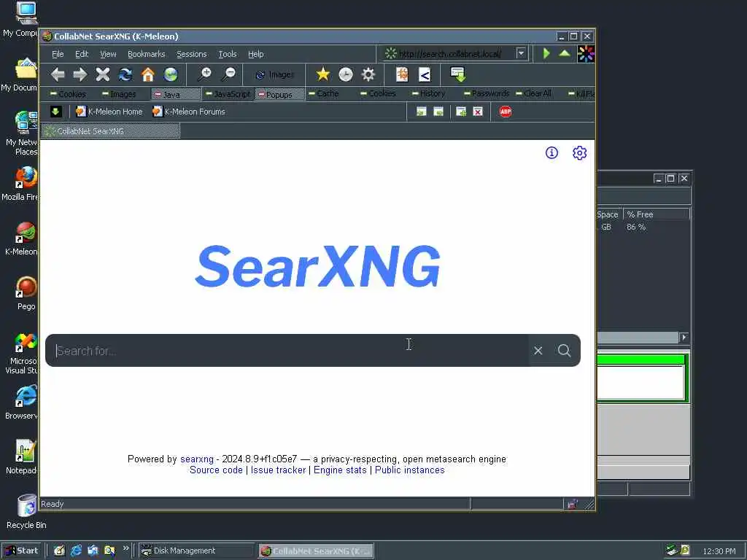Submit search with magnifier button
The height and width of the screenshot is (560, 747).
565,351
